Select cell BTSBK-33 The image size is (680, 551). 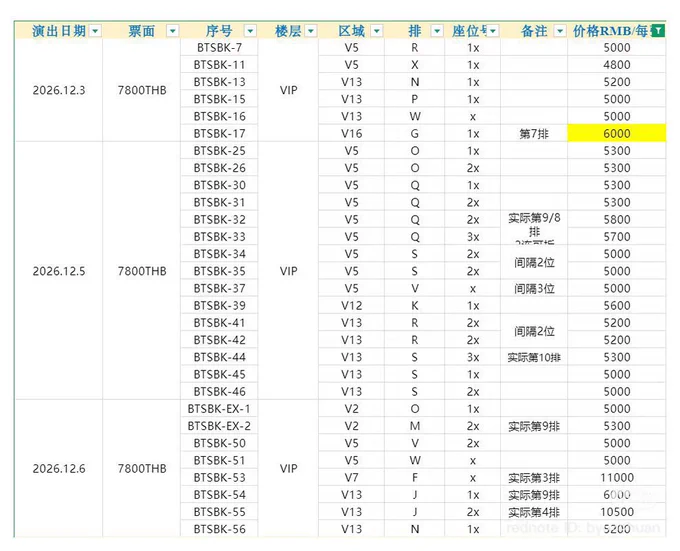click(x=219, y=237)
